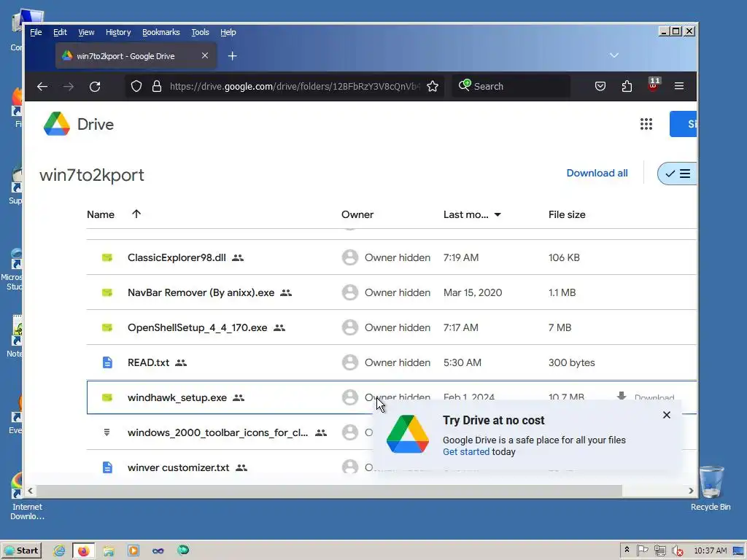Open the View menu
The height and width of the screenshot is (560, 747).
86,32
